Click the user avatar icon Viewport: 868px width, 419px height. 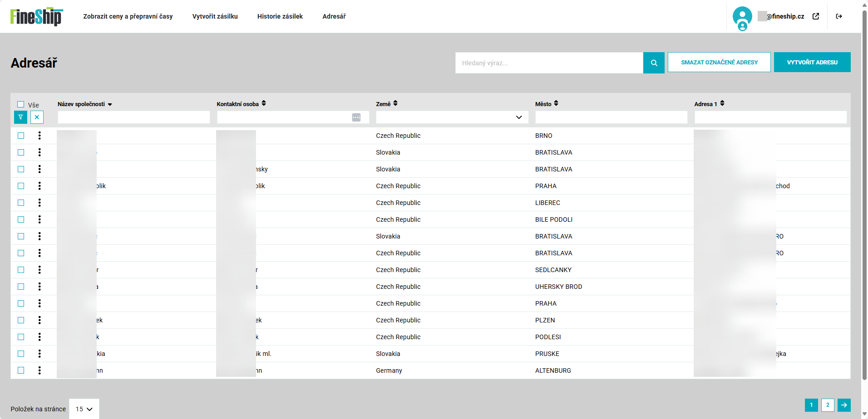(x=742, y=18)
